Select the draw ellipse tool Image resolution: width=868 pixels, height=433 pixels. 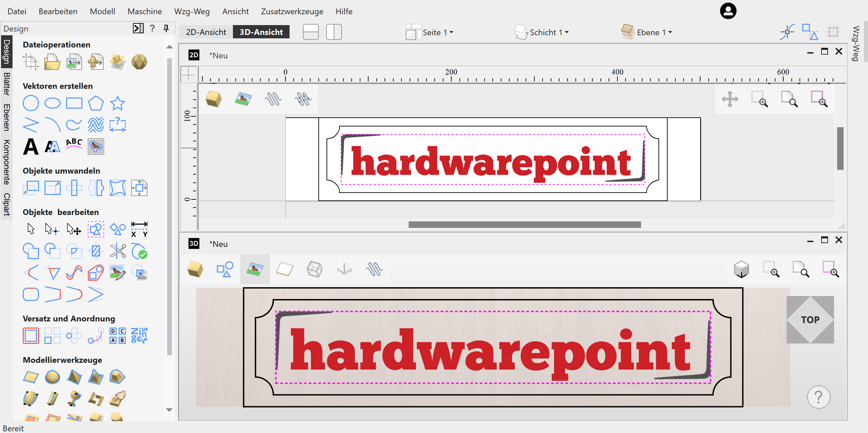pos(52,103)
